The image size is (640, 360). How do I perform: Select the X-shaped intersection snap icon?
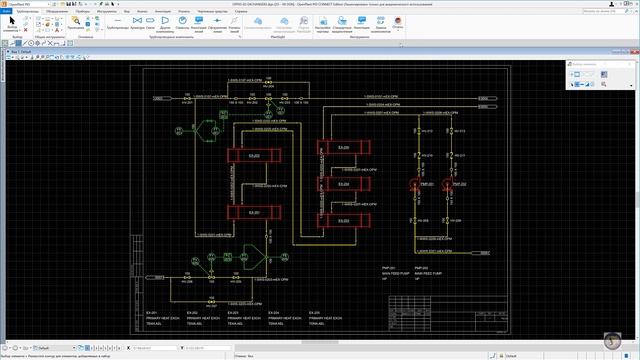click(x=50, y=43)
